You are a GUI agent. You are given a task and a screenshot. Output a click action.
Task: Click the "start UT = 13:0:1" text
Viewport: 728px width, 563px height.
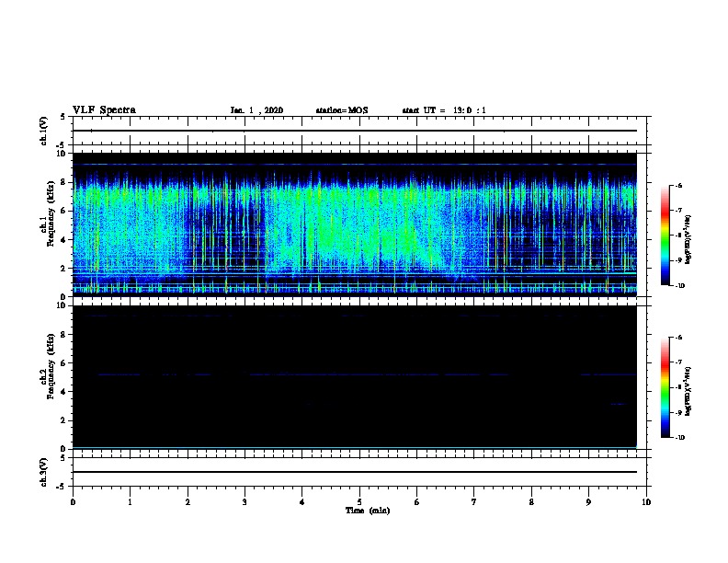pyautogui.click(x=444, y=110)
